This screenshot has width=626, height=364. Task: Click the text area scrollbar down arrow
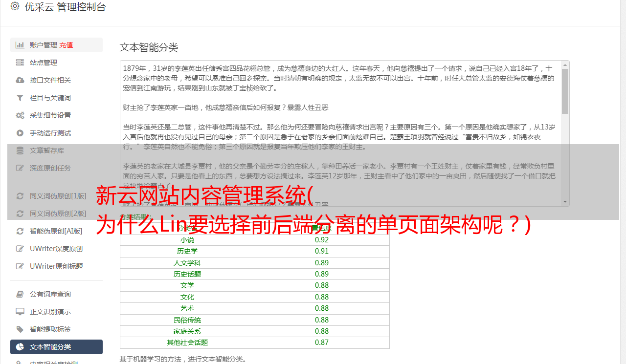565,201
